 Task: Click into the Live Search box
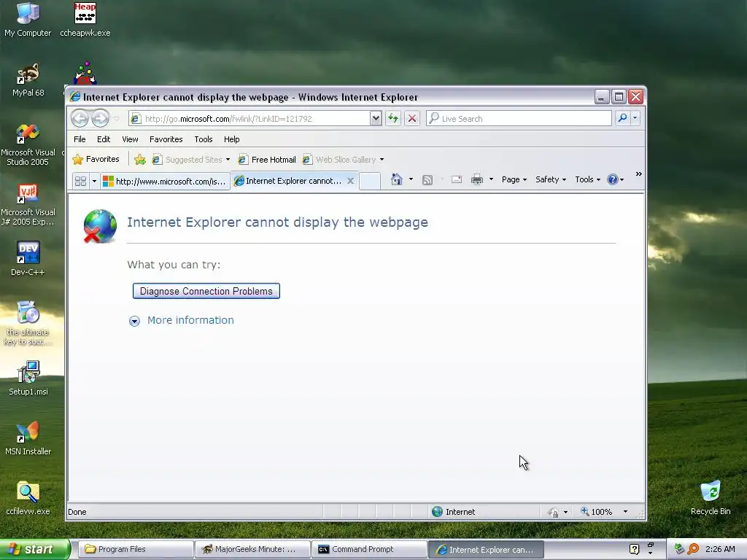pyautogui.click(x=519, y=119)
